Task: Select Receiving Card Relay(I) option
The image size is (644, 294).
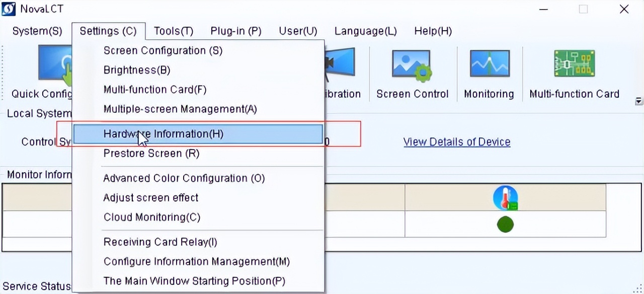Action: 160,242
